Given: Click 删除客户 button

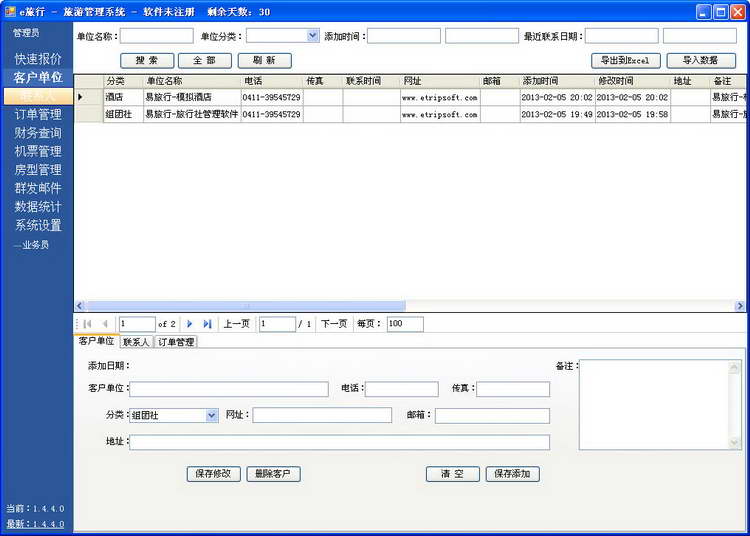Looking at the screenshot, I should tap(273, 474).
